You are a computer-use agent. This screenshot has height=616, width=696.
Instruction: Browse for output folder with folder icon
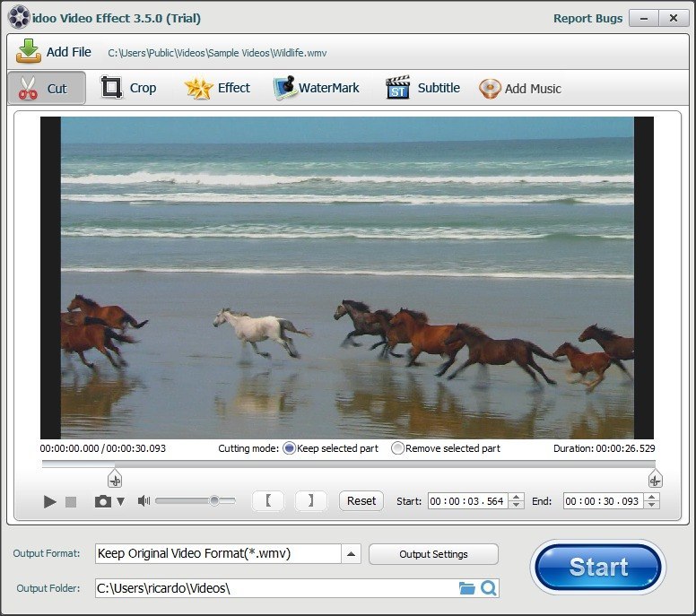click(x=466, y=588)
